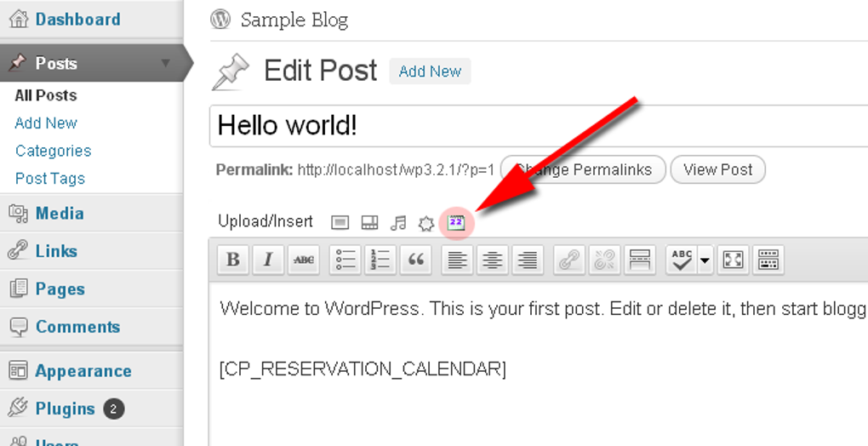Click the Add Video icon
Viewport: 868px width, 446px height.
[369, 222]
